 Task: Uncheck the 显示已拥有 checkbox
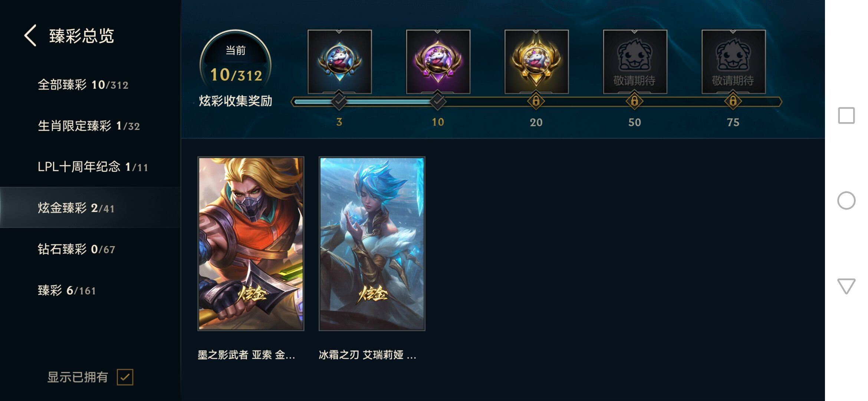pyautogui.click(x=125, y=377)
